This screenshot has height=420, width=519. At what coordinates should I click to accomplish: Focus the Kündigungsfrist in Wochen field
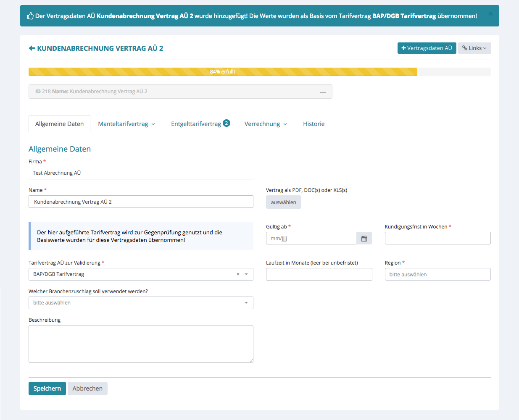tap(437, 239)
